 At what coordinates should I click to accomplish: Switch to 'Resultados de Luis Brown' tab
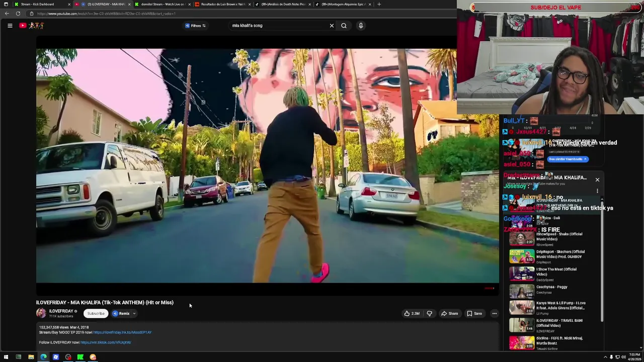pos(222,4)
